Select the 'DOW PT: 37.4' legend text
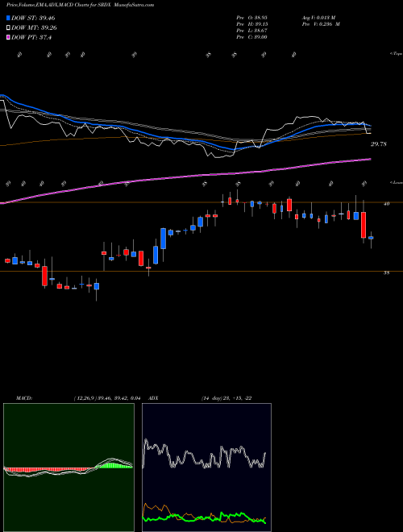Image resolution: width=403 pixels, height=532 pixels. (x=31, y=38)
